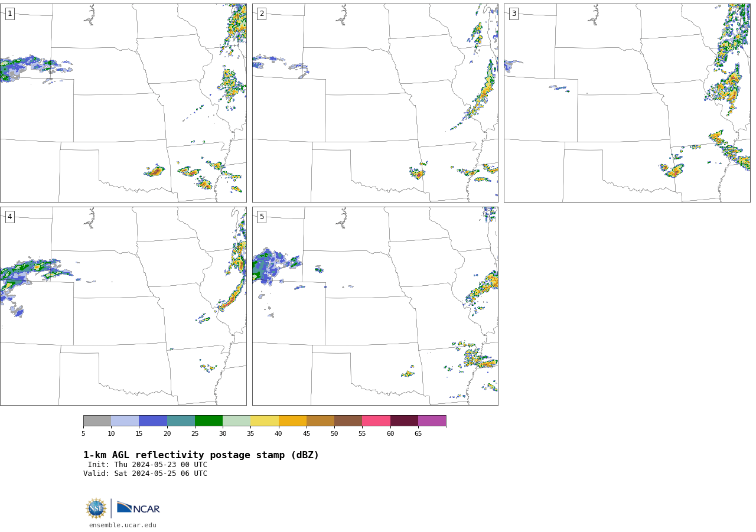Open ensemble member 4 reflectivity map
756x532 pixels.
point(123,306)
